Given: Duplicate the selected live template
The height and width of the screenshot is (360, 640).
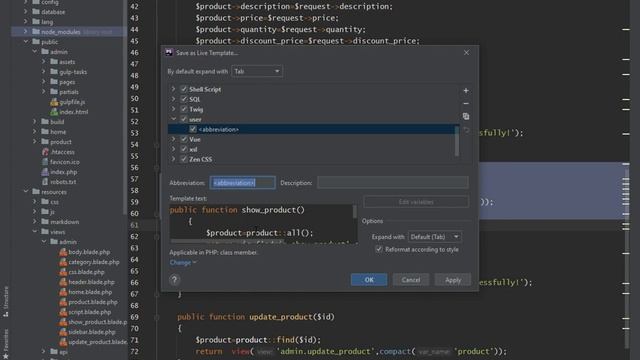Looking at the screenshot, I should 466,116.
